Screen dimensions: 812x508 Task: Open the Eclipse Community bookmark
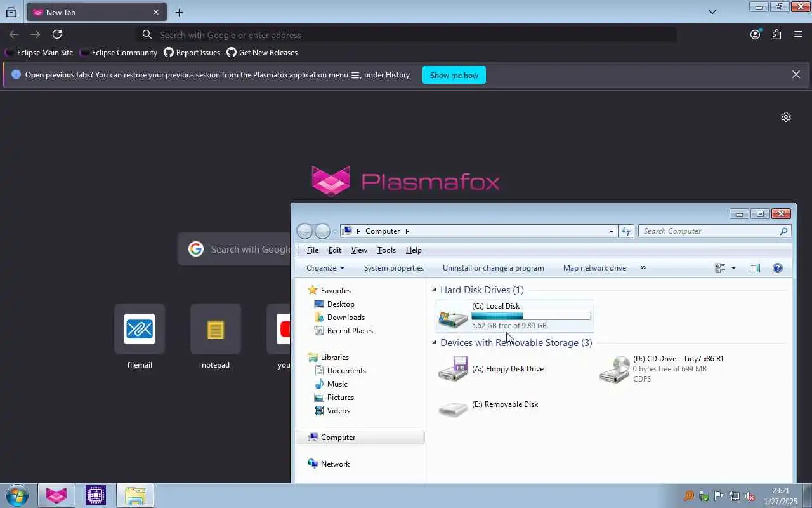[x=119, y=53]
